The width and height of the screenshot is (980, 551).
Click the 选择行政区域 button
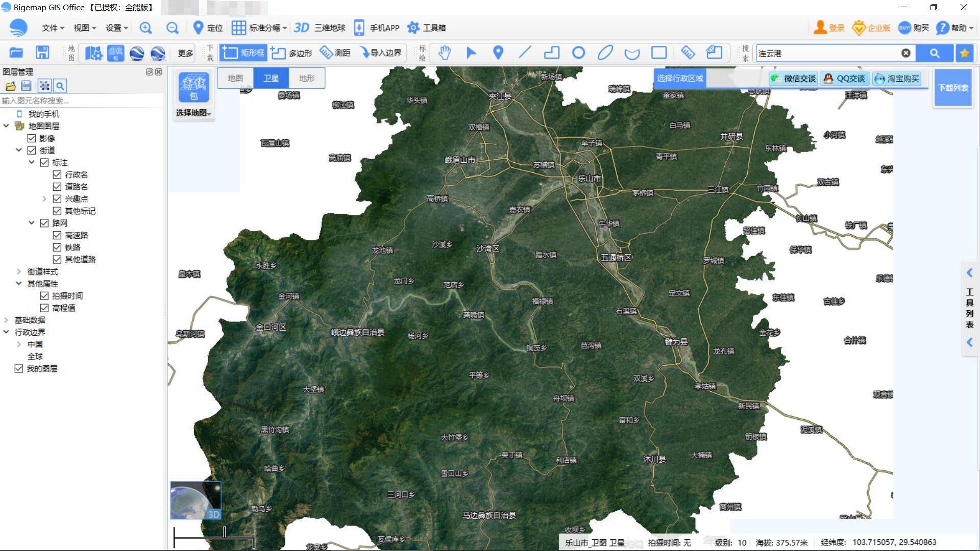coord(680,78)
